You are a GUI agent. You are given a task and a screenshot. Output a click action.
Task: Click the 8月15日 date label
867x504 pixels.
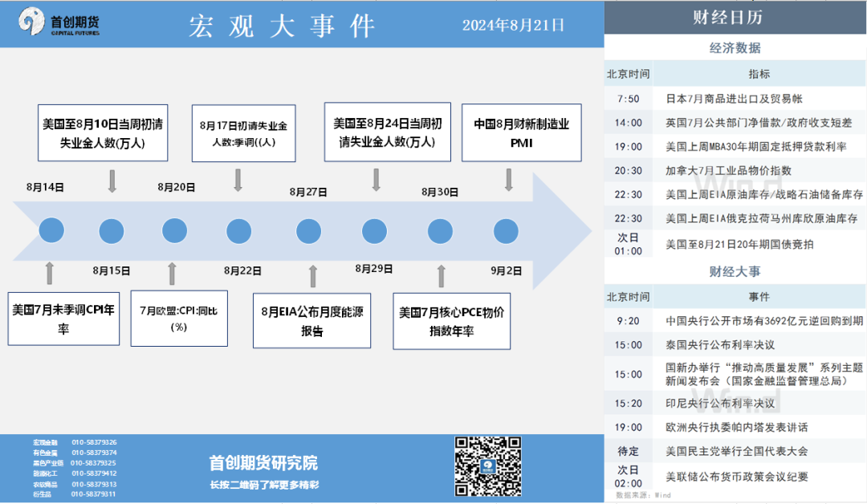[111, 270]
